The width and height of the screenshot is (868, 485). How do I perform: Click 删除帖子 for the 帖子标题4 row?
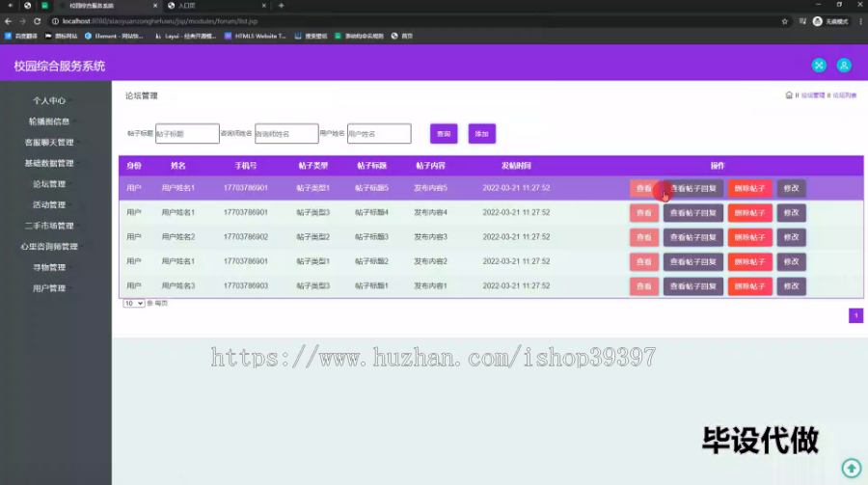click(x=749, y=212)
